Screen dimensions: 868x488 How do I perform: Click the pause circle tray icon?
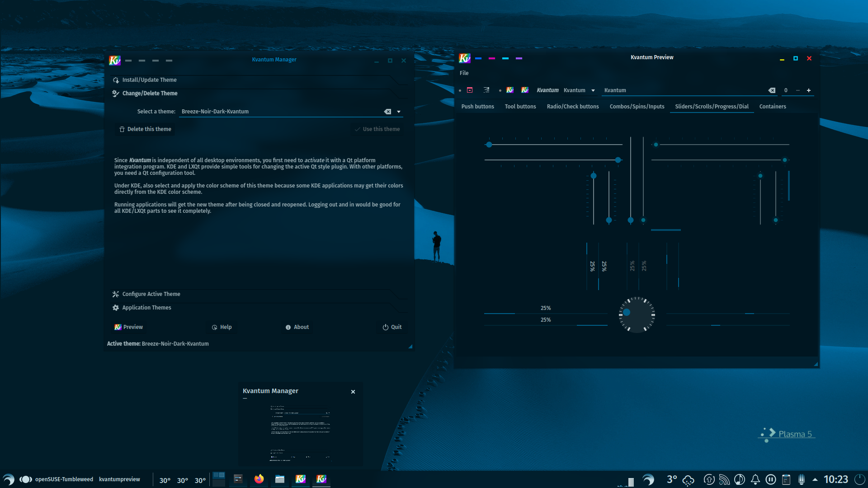tap(771, 479)
